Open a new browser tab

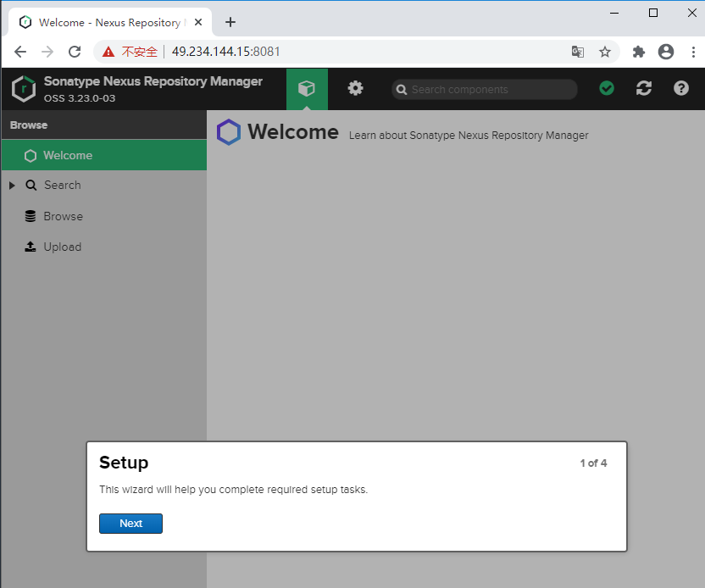[x=230, y=22]
